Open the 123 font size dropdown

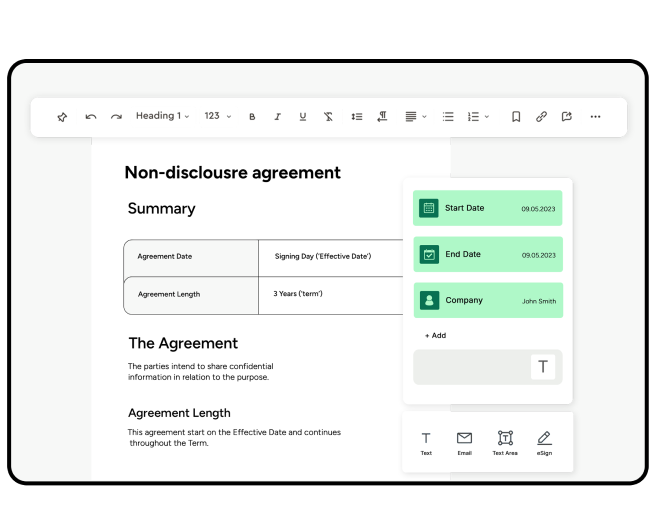(x=217, y=117)
